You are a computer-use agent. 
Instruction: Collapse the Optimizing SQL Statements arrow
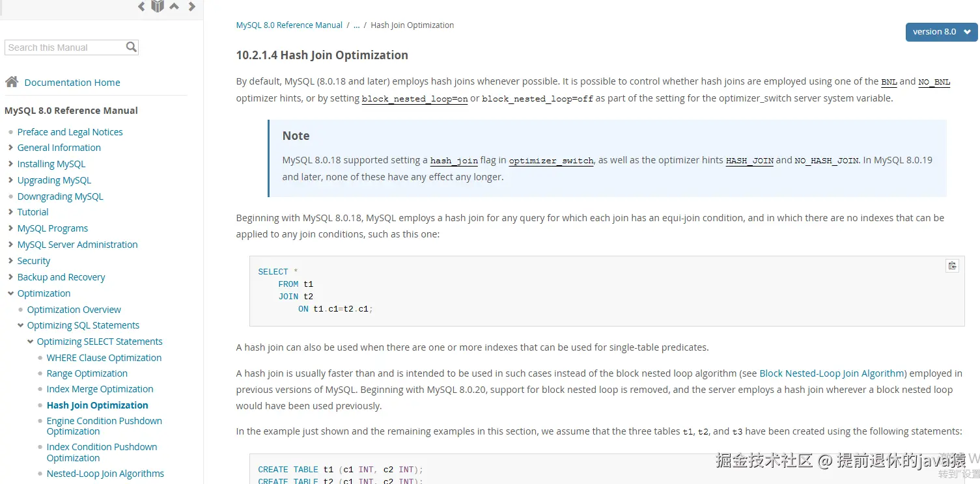coord(20,325)
